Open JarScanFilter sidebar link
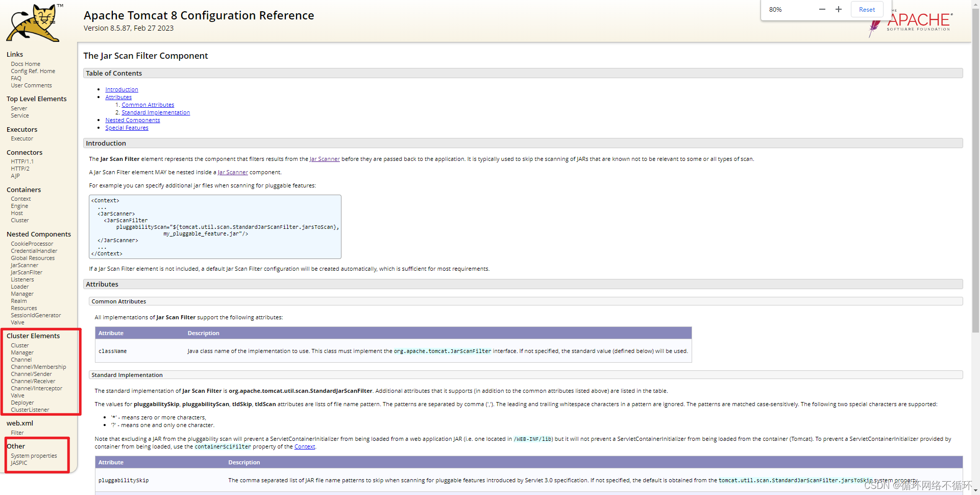Image resolution: width=980 pixels, height=495 pixels. pyautogui.click(x=27, y=272)
